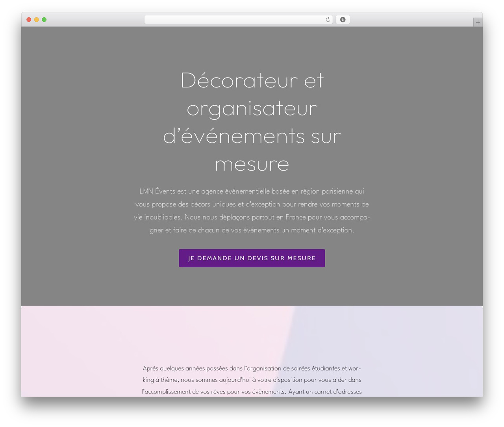504x427 pixels.
Task: Click 'Je demande un devis sur mesure' button
Action: pyautogui.click(x=252, y=258)
